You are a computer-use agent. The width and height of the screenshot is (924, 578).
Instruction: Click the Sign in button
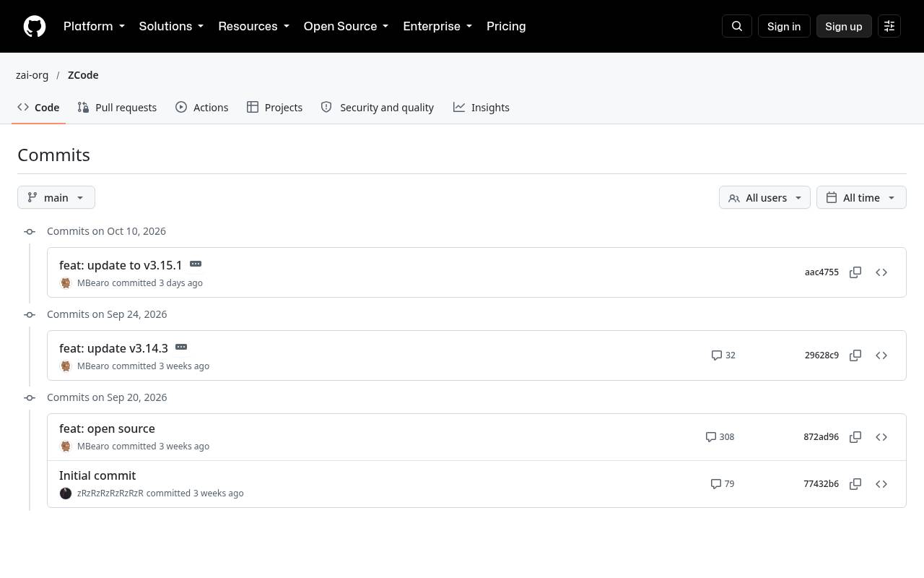pyautogui.click(x=784, y=26)
